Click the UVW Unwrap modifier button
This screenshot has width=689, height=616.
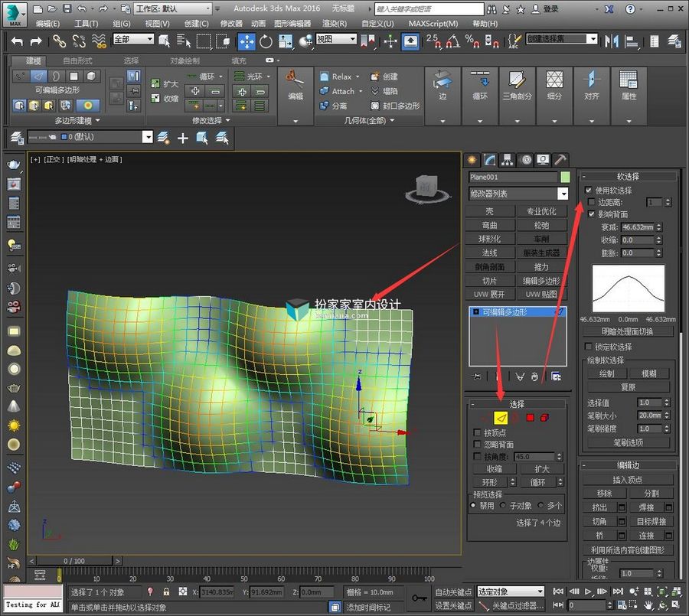pos(489,295)
